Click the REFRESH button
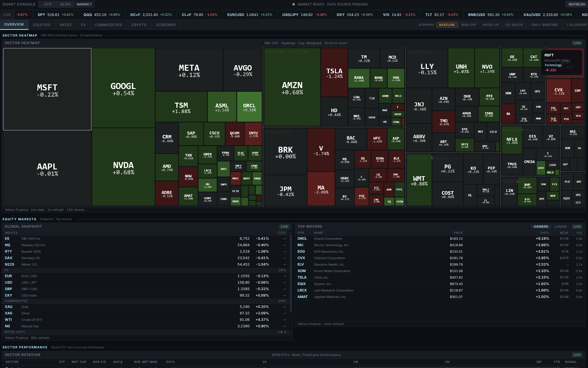Image resolution: width=588 pixels, height=368 pixels. (576, 4)
